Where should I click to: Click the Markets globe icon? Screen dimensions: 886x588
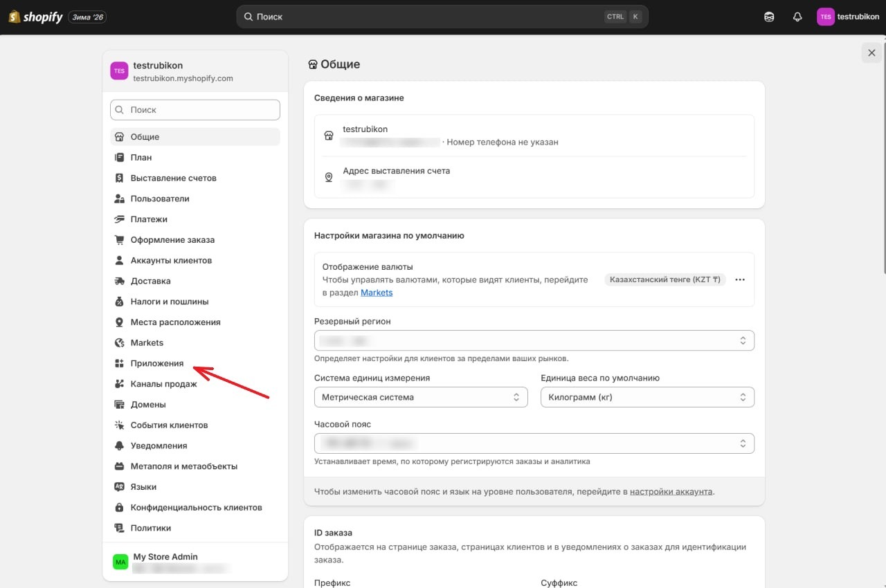119,343
